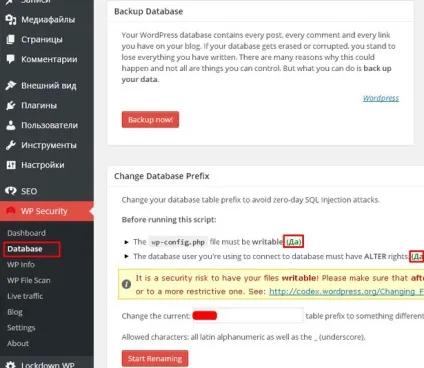Click the Комментарии speech bubble icon

click(x=11, y=59)
